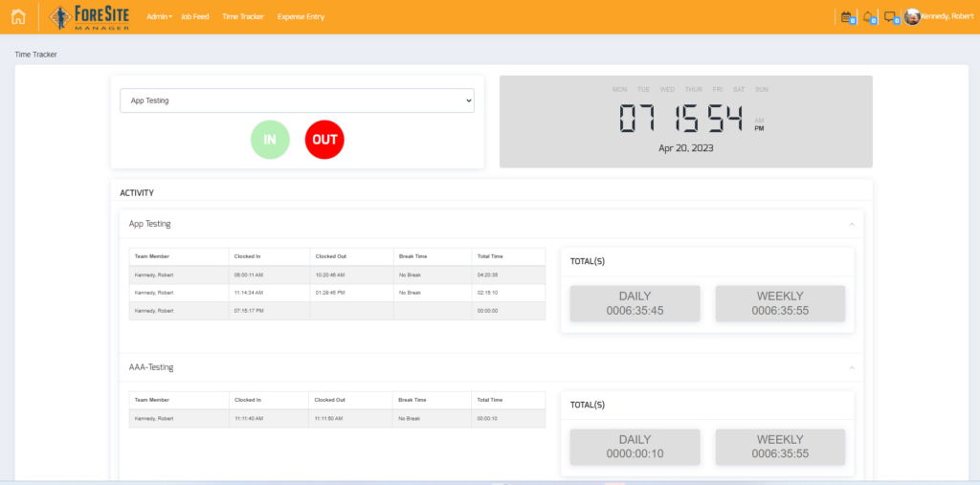Open the notifications bell icon
Viewport: 980px width, 485px height.
868,16
